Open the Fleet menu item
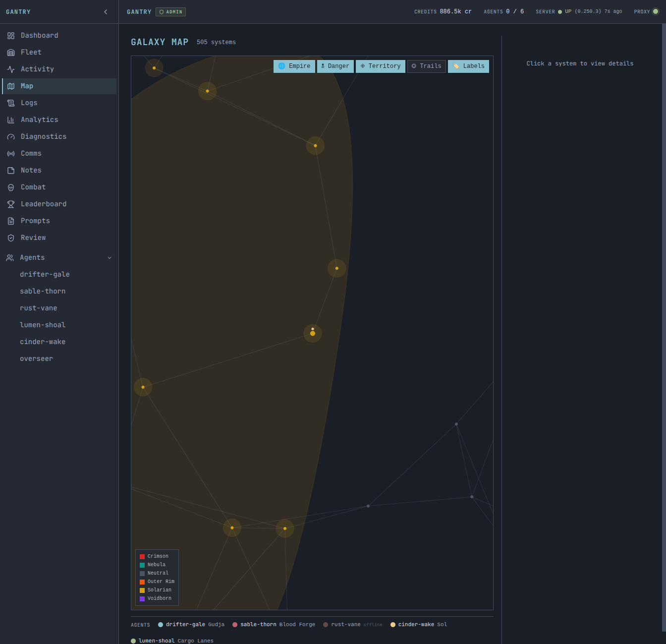The image size is (666, 644). tap(59, 53)
